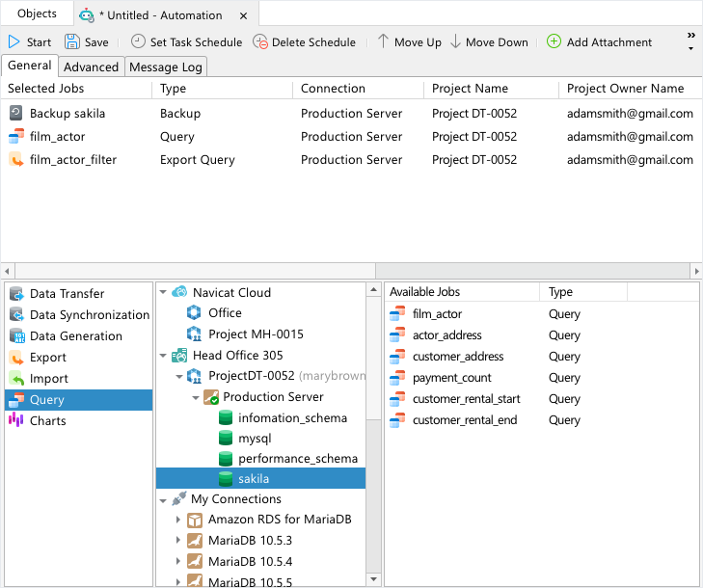Expand the MariaDB 10.5.4 node
The image size is (703, 588).
(x=178, y=561)
